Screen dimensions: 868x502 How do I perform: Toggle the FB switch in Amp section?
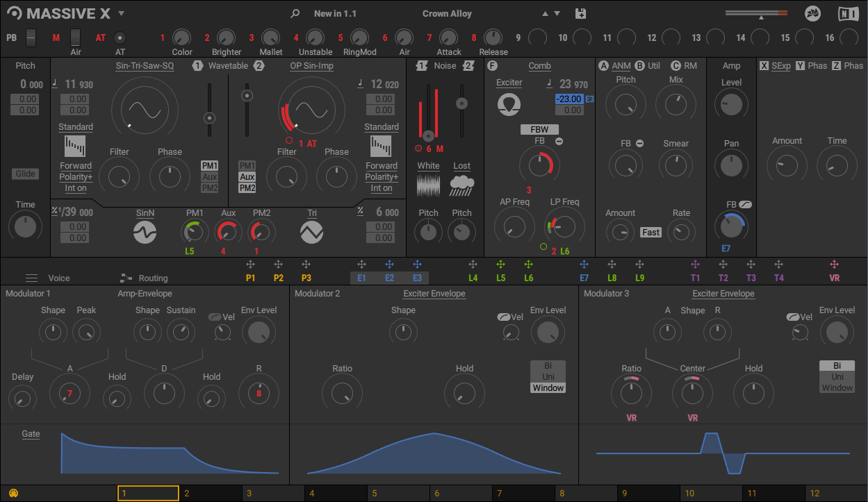click(x=746, y=205)
